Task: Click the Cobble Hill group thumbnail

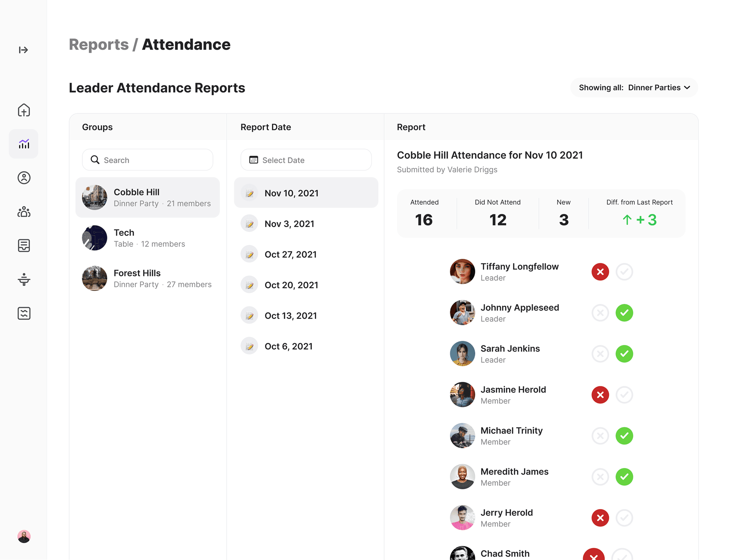Action: (x=95, y=197)
